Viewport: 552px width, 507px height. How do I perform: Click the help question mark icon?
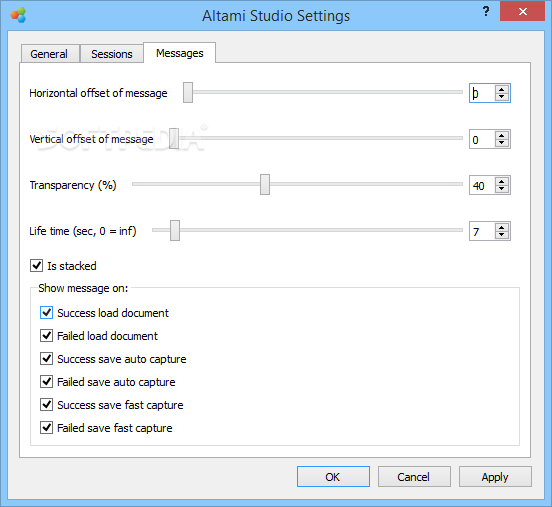(486, 12)
